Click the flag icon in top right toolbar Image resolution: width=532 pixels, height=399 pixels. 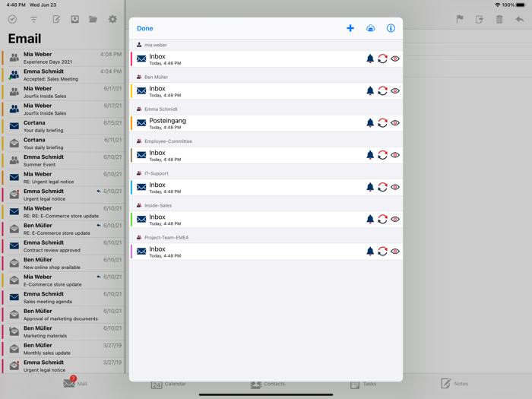click(460, 19)
